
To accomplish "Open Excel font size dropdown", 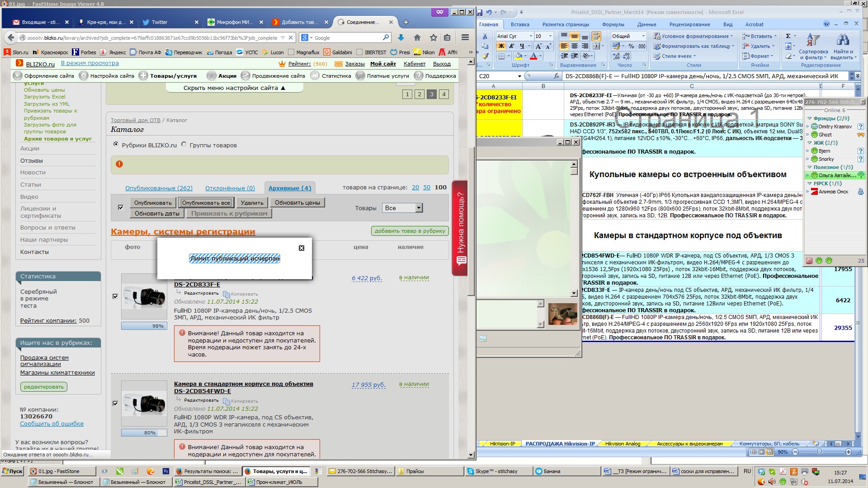I will (x=550, y=36).
